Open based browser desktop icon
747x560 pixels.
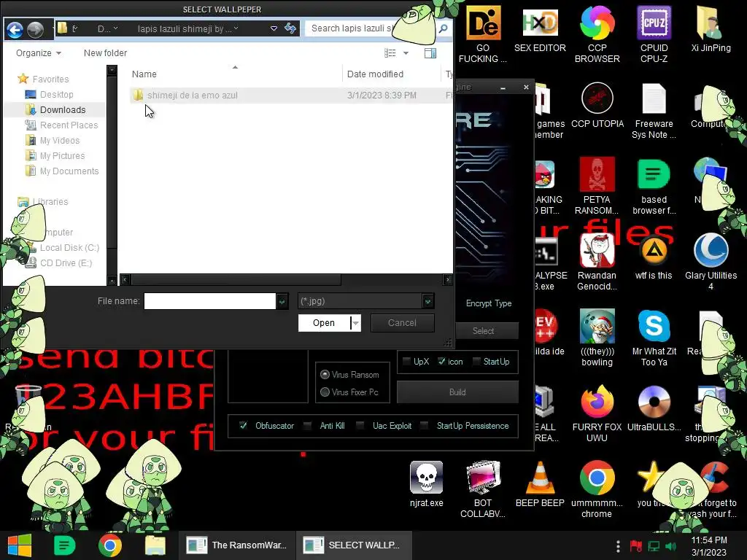654,187
